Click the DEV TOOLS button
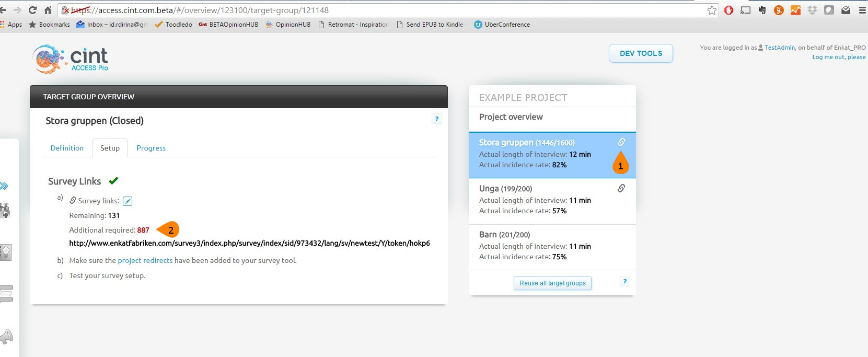Viewport: 868px width, 357px height. [641, 53]
